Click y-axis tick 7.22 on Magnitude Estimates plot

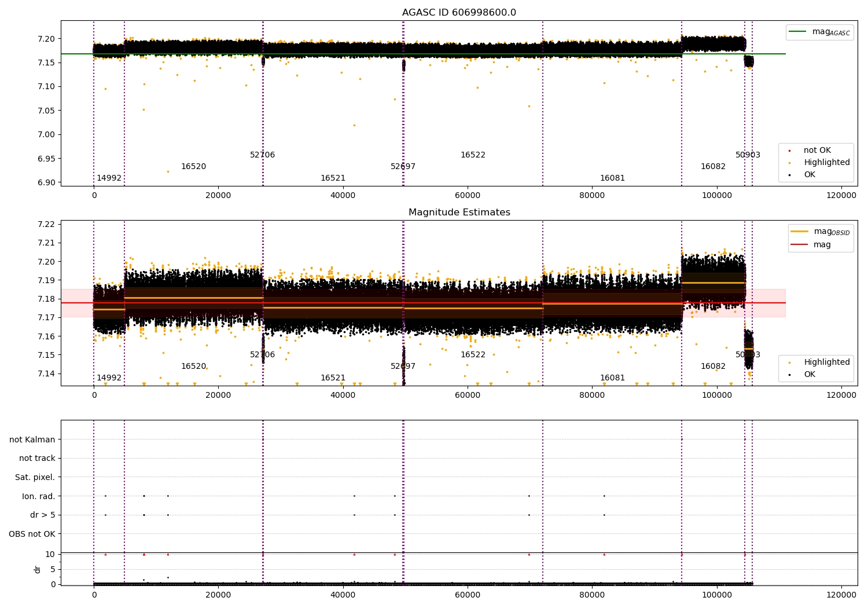click(47, 224)
